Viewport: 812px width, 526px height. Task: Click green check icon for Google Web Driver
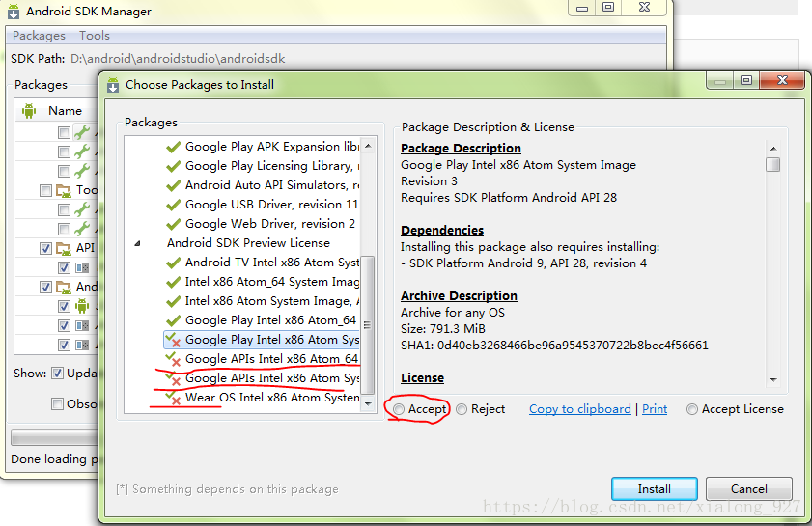(x=173, y=224)
